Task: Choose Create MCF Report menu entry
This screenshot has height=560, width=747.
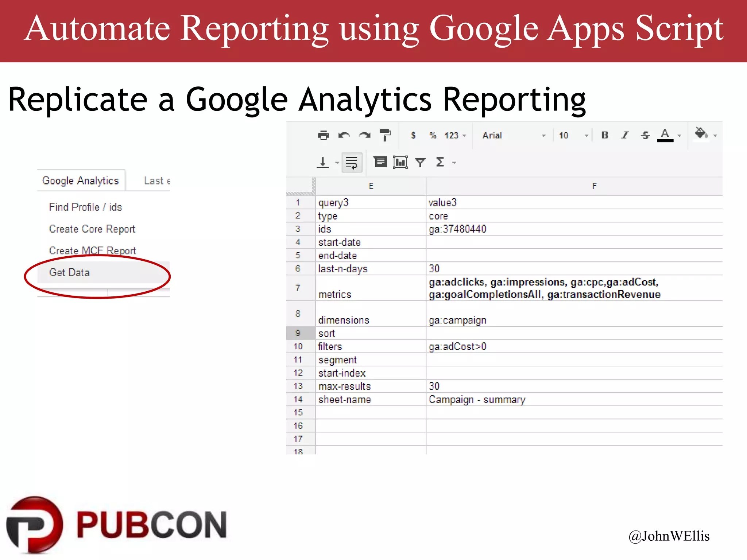Action: (92, 251)
